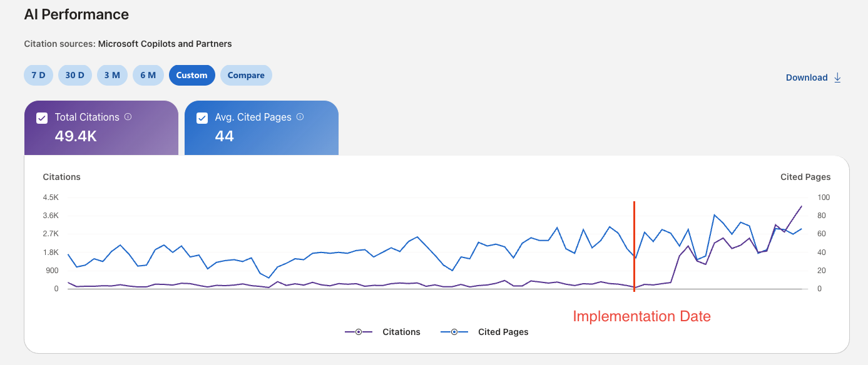Screen dimensions: 868x365
Task: Click the Cited Pages legend label
Action: 503,332
